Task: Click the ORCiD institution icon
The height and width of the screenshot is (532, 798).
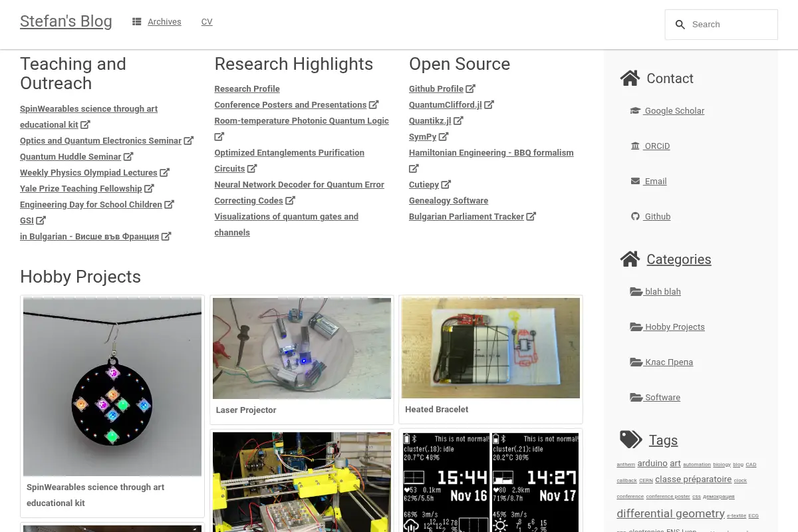Action: pos(635,146)
